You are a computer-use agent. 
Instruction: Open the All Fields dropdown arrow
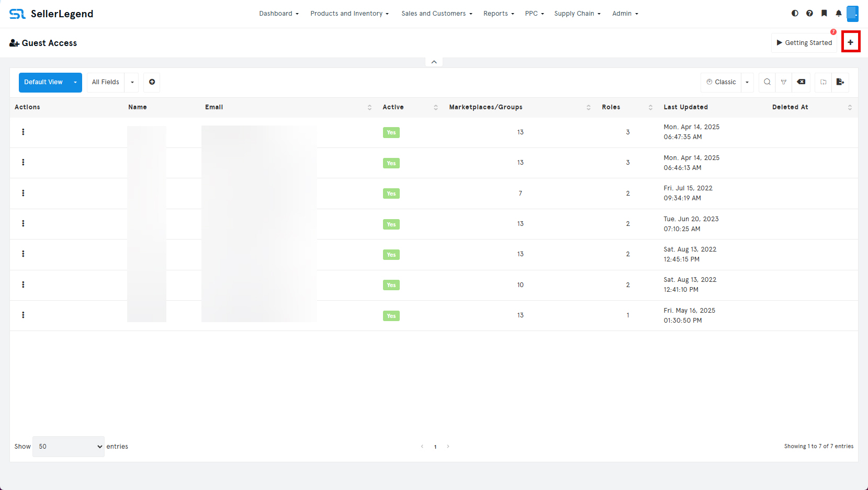point(132,82)
